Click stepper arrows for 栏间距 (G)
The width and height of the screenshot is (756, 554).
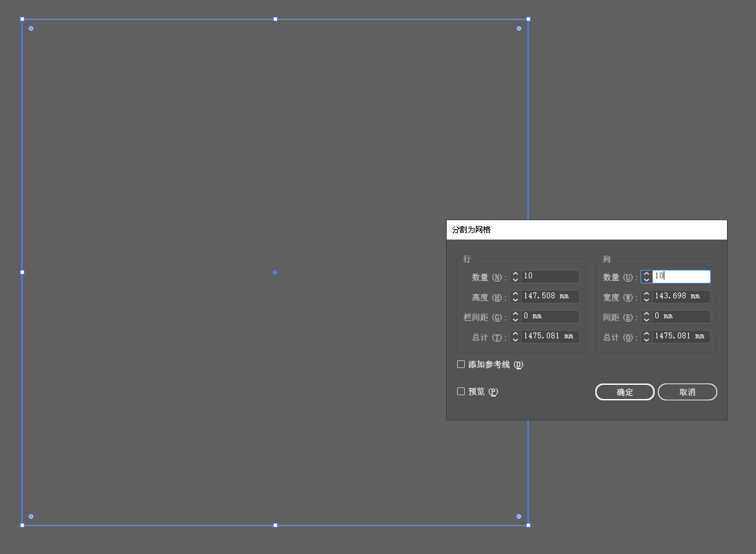click(x=515, y=316)
